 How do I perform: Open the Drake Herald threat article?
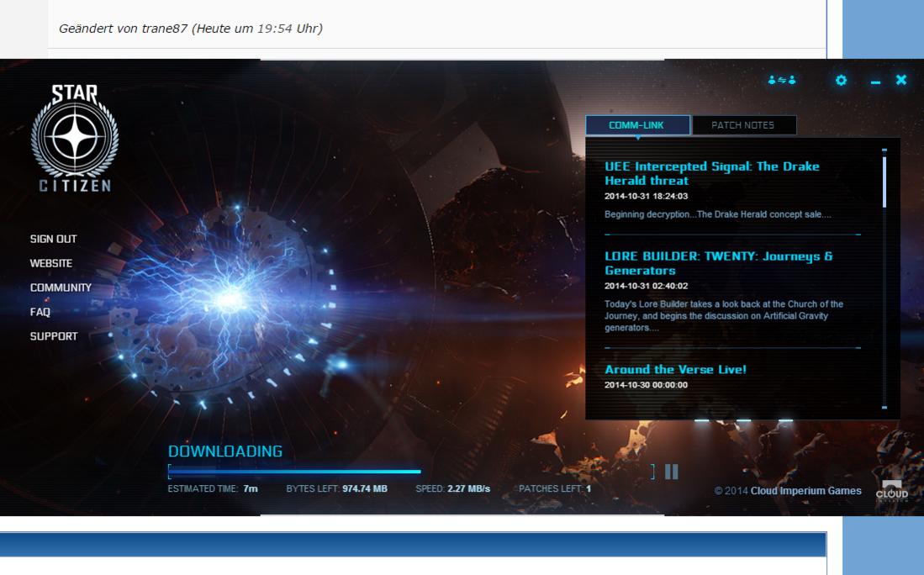712,173
